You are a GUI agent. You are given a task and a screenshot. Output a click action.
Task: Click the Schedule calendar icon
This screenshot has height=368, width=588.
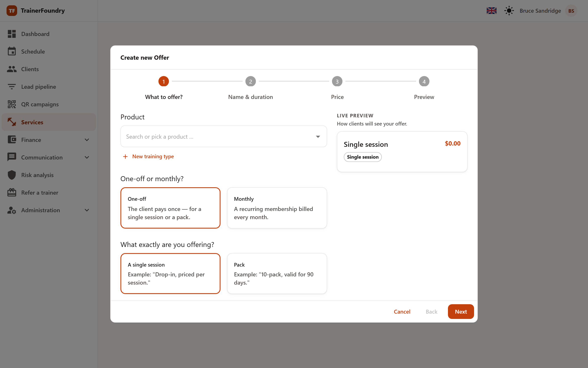point(12,51)
